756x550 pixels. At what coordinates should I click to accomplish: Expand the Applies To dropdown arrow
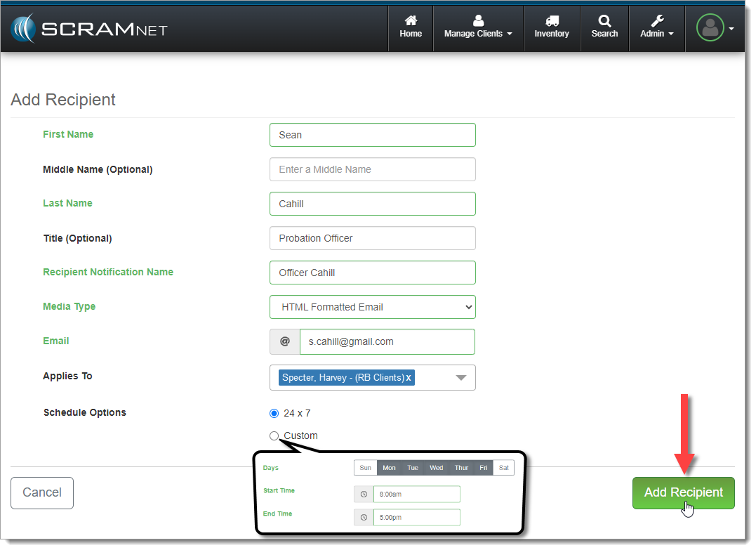[460, 378]
